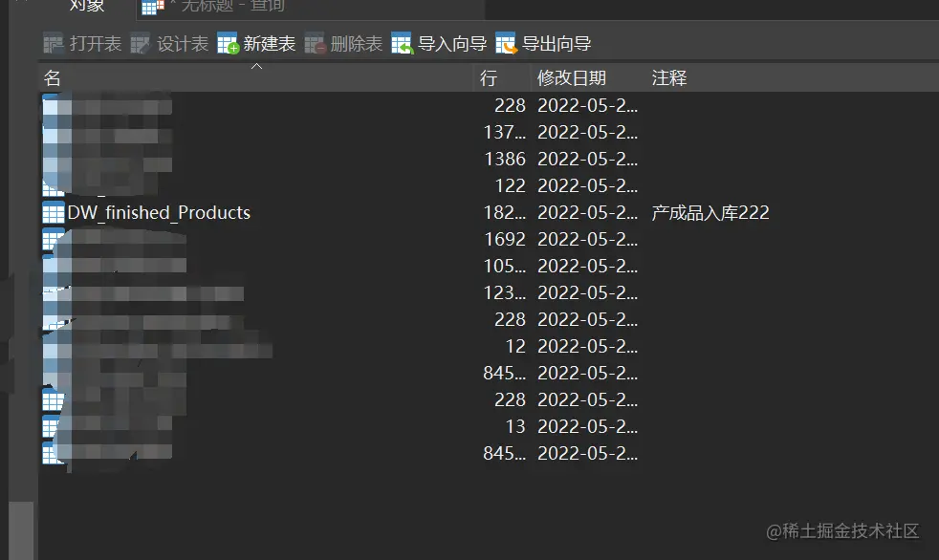Open the 导入向导 Import Wizard icon
The width and height of the screenshot is (939, 560).
tap(403, 44)
